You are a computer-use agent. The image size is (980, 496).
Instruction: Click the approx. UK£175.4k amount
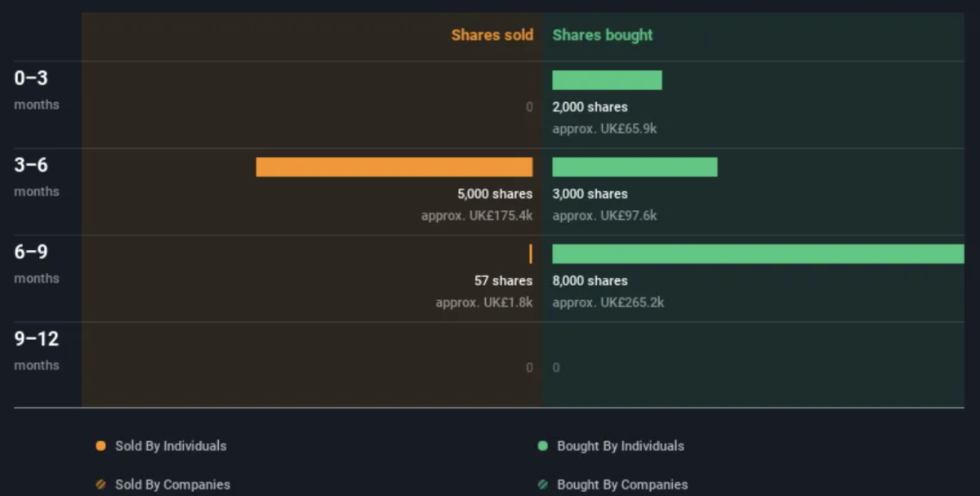477,217
